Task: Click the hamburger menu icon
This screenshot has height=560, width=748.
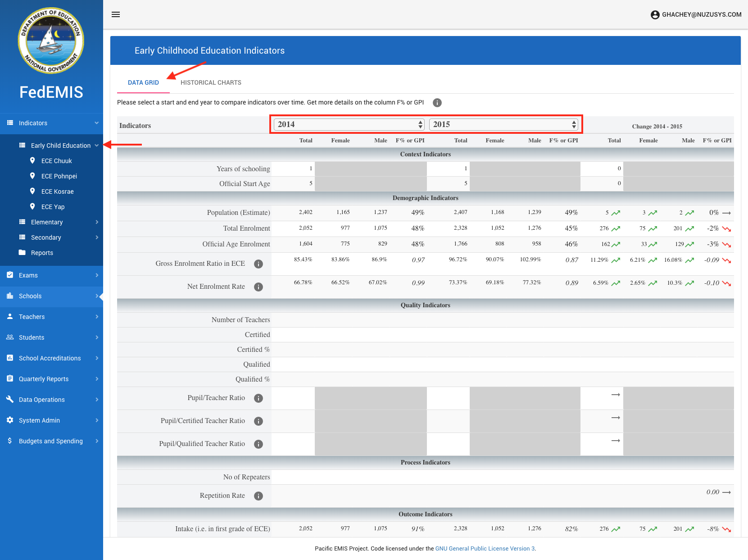Action: point(116,14)
